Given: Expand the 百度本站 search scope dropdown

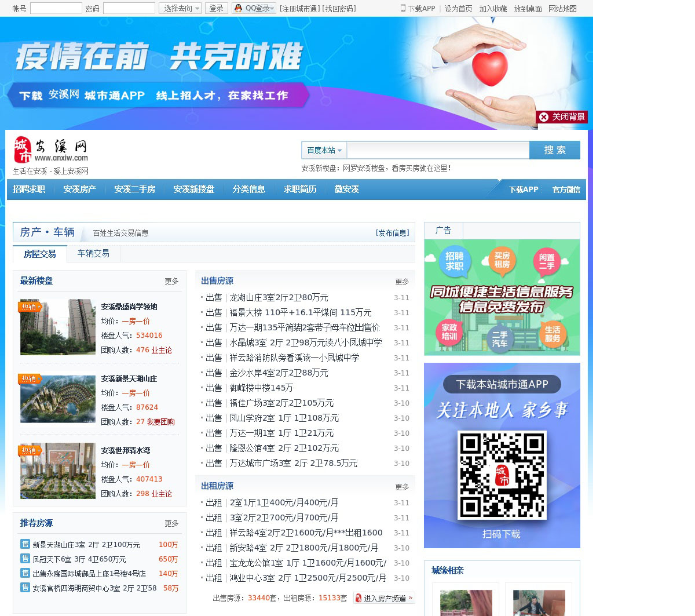Looking at the screenshot, I should point(324,150).
